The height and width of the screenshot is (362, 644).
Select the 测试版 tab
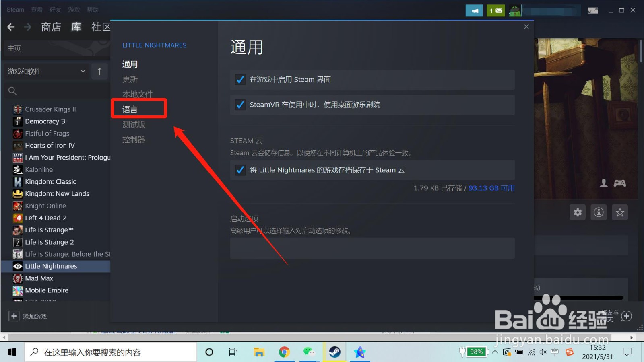click(134, 125)
